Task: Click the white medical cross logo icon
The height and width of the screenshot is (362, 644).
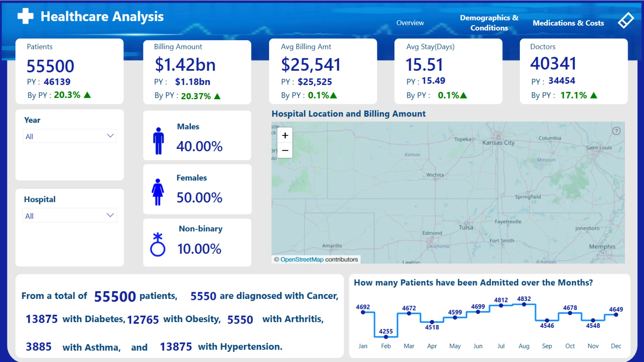Action: (x=25, y=16)
